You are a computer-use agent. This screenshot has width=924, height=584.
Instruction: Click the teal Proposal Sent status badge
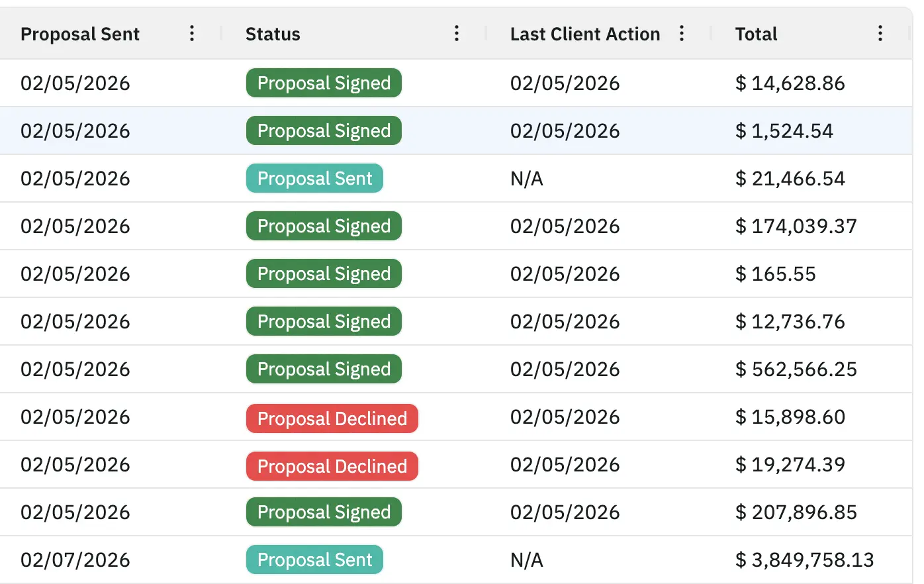[314, 178]
